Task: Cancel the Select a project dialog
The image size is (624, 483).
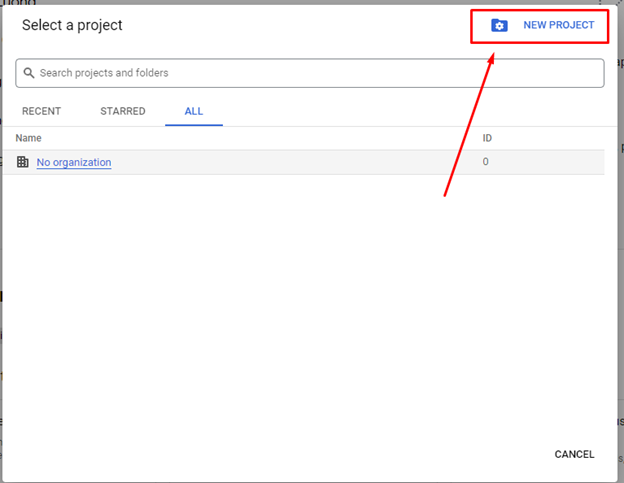Action: (574, 454)
